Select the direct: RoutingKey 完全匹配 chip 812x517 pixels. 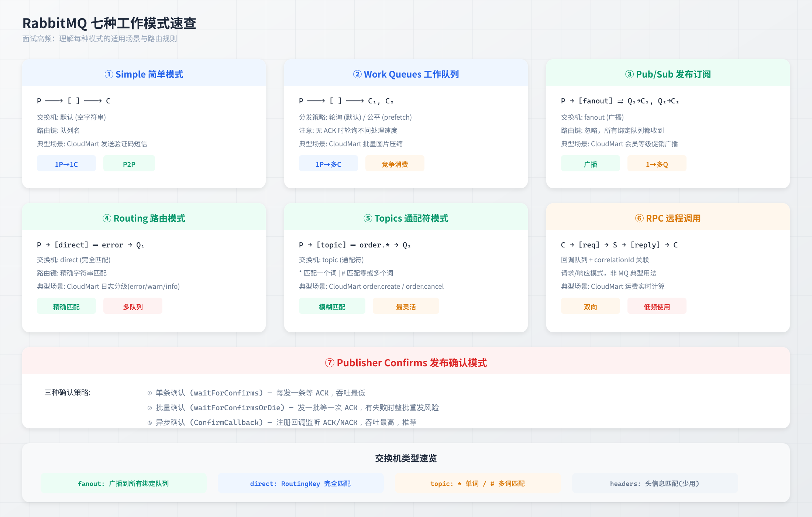pyautogui.click(x=301, y=483)
